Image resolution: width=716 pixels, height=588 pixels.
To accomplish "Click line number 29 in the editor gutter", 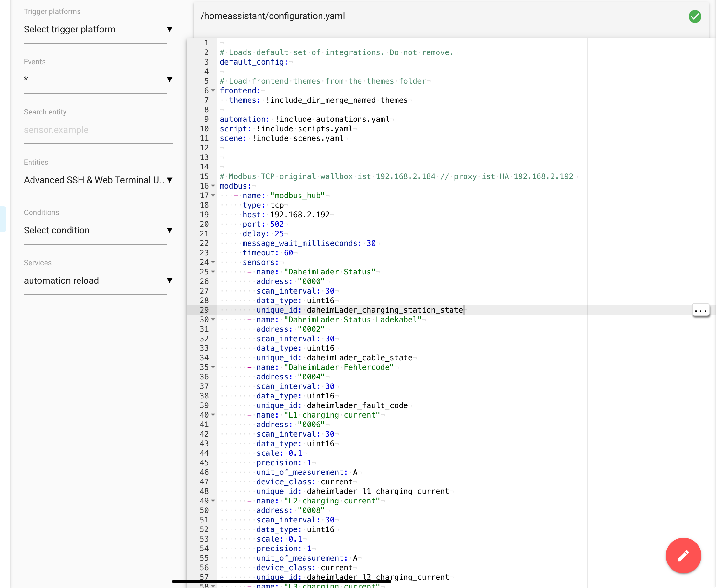I will point(203,310).
